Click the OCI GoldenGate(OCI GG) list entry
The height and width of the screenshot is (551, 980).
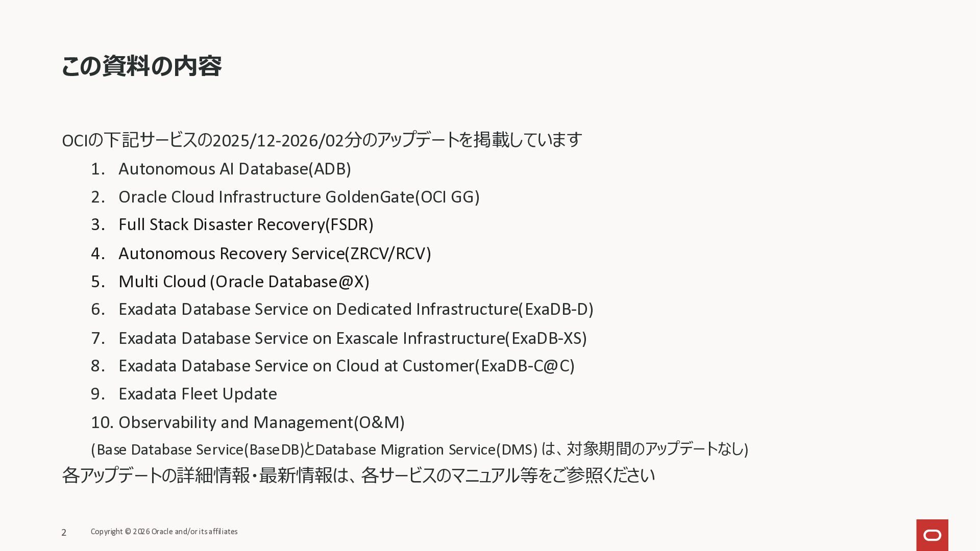pos(299,197)
